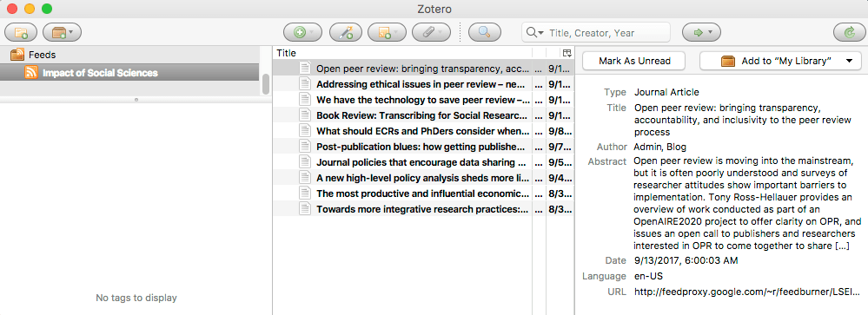This screenshot has height=315, width=868.
Task: Select 'What should ECRs and PhDers consider' item
Action: [423, 131]
